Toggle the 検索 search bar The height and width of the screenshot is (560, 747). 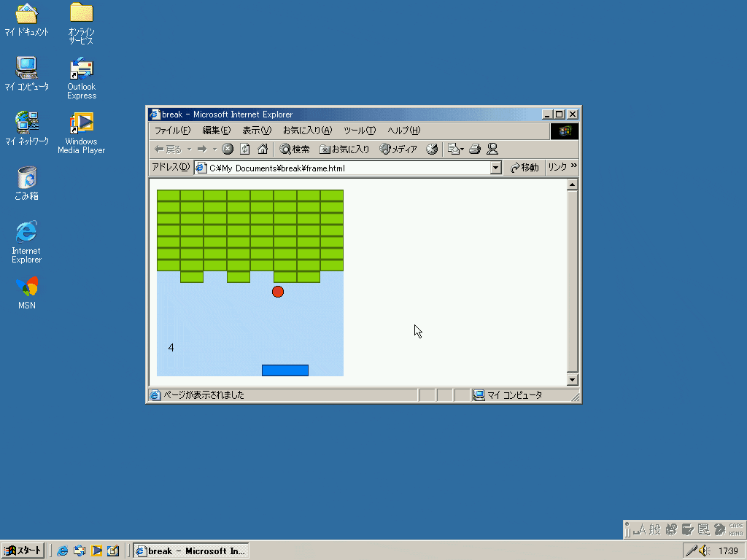(294, 149)
